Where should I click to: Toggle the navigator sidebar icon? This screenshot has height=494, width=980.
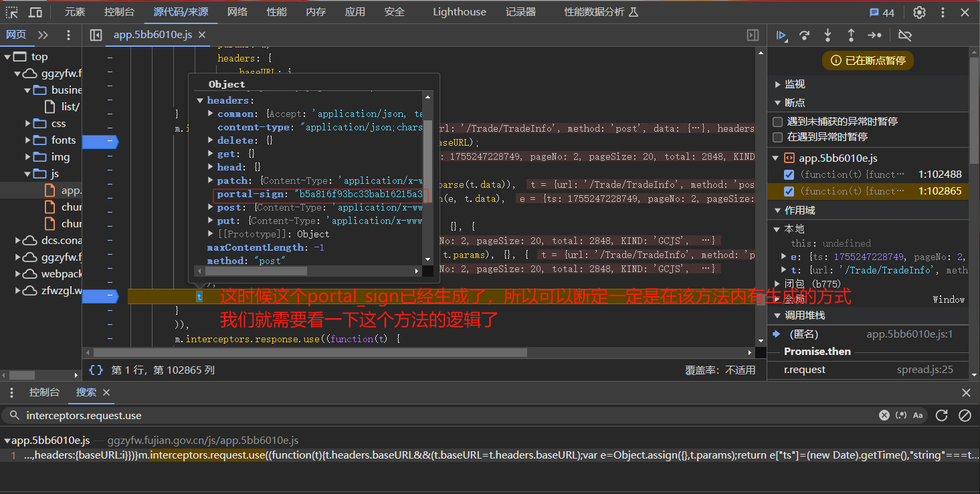click(96, 35)
